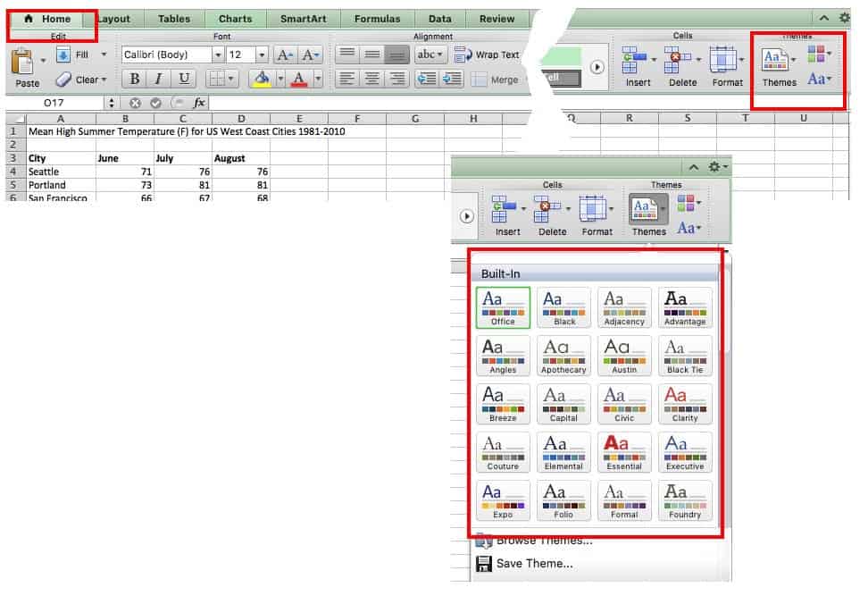Click the Browse Themes folder icon
This screenshot has width=868, height=596.
(x=484, y=541)
